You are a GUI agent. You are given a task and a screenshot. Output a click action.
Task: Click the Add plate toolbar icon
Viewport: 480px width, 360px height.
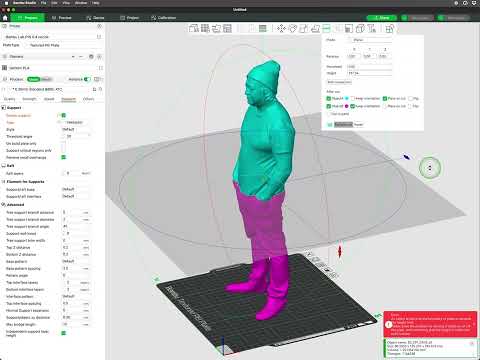(x=205, y=28)
